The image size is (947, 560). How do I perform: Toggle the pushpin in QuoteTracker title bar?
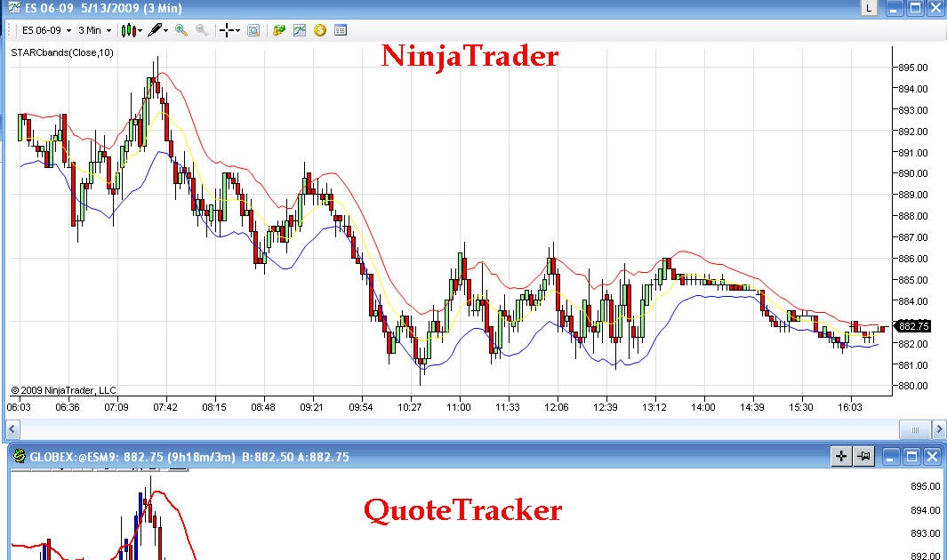pos(864,457)
